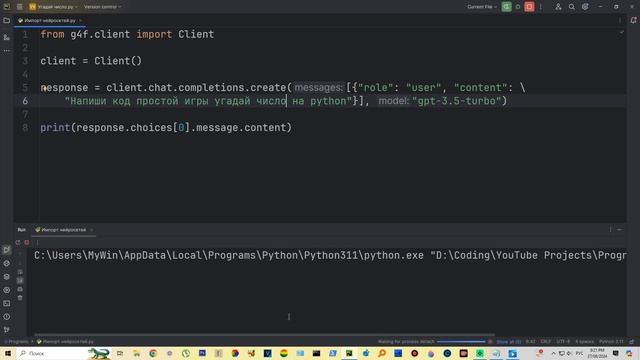
Task: Click the python.exe path in console output
Action: (229, 256)
